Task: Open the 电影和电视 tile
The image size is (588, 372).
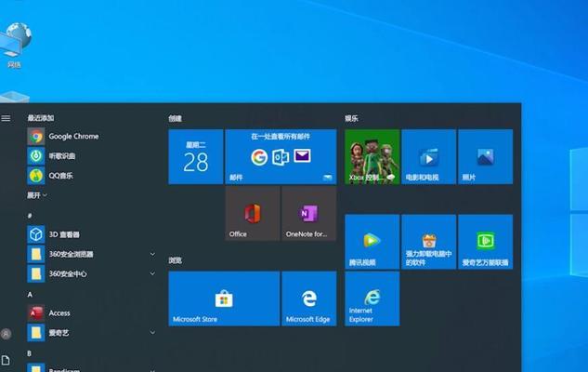Action: (x=428, y=157)
